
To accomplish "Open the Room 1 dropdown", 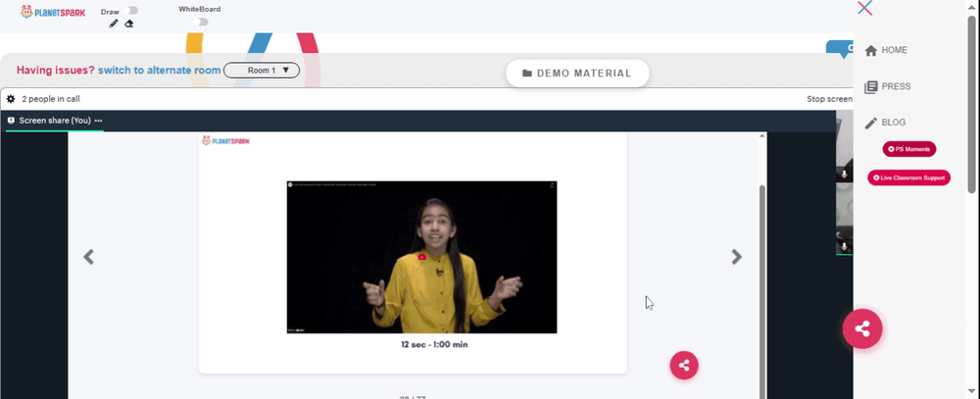I will 262,70.
